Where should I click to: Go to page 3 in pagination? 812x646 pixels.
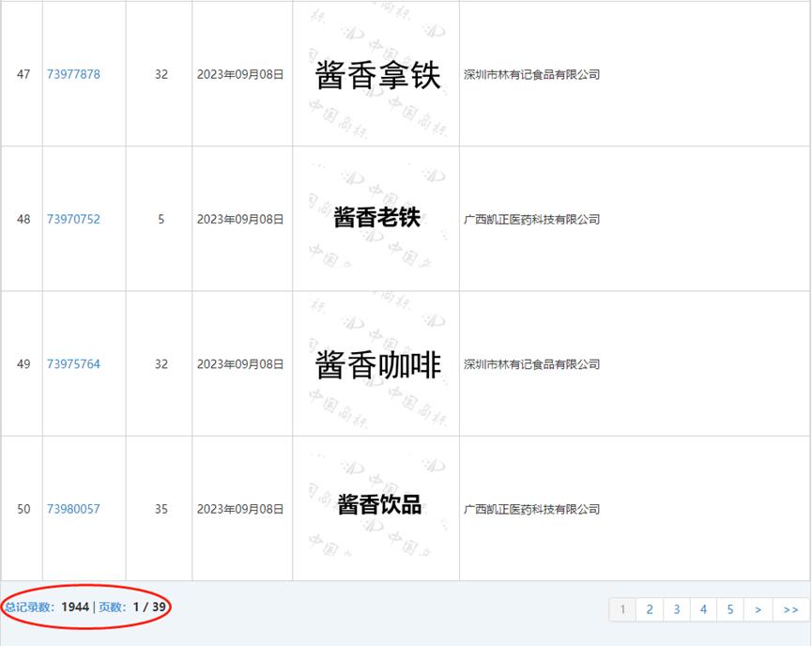[676, 609]
